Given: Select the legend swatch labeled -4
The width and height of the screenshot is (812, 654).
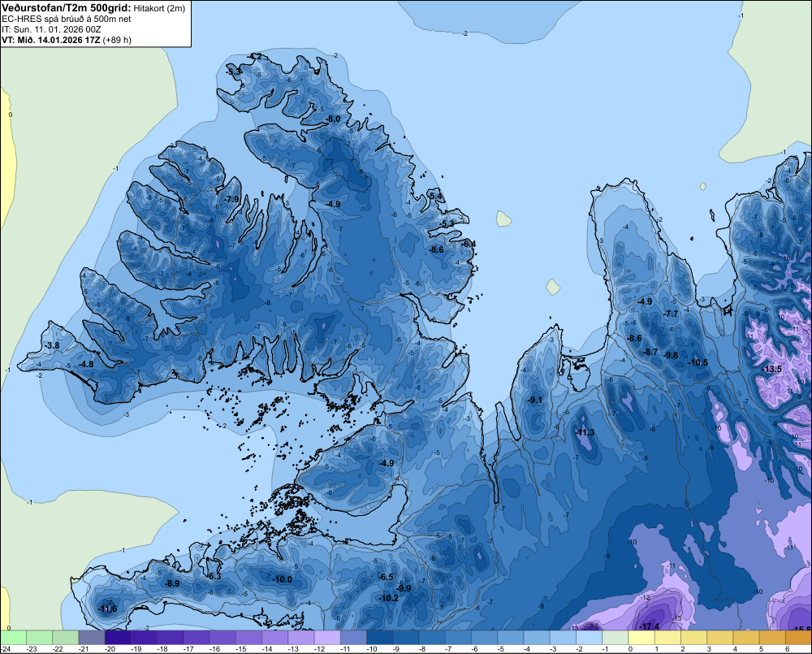Looking at the screenshot, I should [537, 637].
